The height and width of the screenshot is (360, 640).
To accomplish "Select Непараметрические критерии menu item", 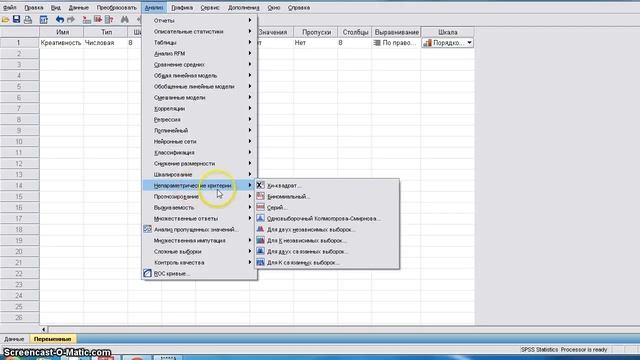I will pos(198,185).
